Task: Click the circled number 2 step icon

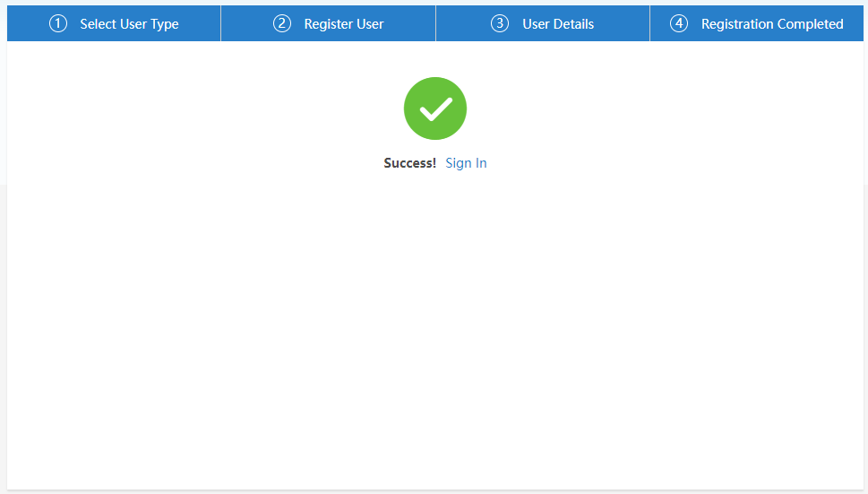Action: click(x=282, y=24)
